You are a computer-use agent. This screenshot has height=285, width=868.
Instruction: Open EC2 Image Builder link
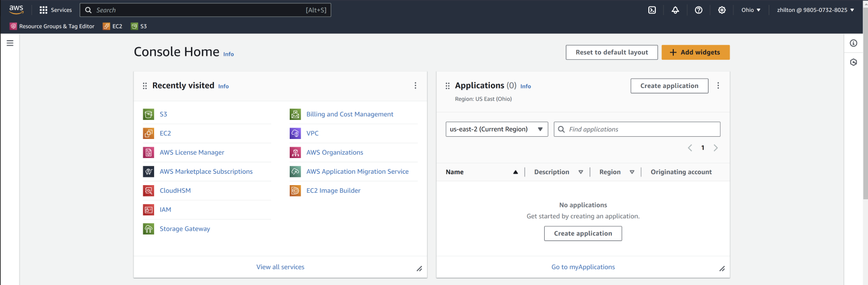coord(333,191)
